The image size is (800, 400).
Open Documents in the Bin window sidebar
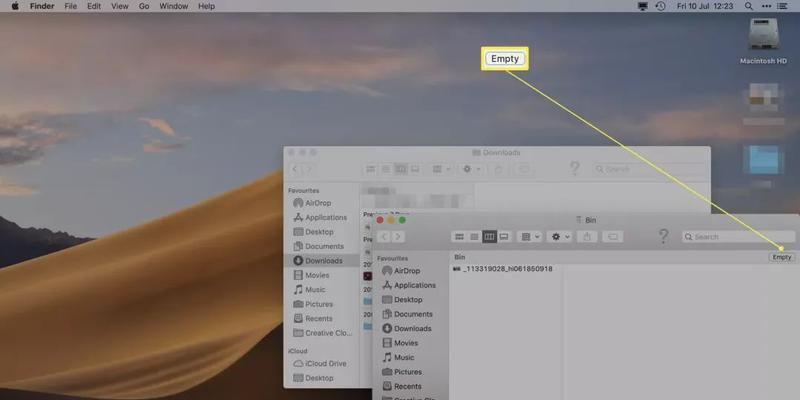(x=407, y=314)
